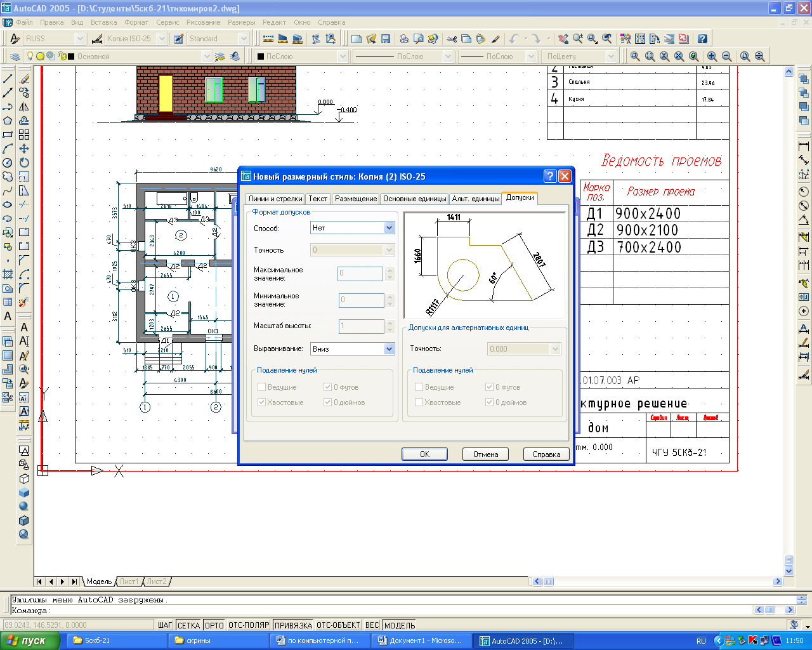Toggle the СЕТКА grid display
This screenshot has width=812, height=650.
coord(188,625)
